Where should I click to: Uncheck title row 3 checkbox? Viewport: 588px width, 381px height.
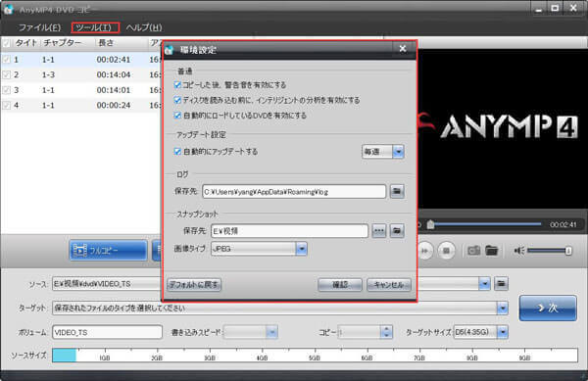(x=6, y=90)
